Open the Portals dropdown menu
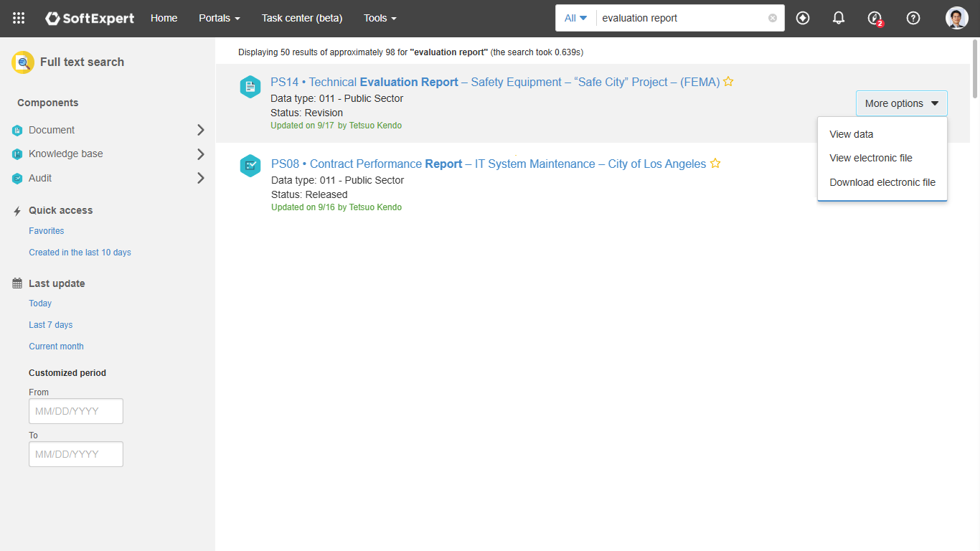The width and height of the screenshot is (980, 551). click(220, 18)
